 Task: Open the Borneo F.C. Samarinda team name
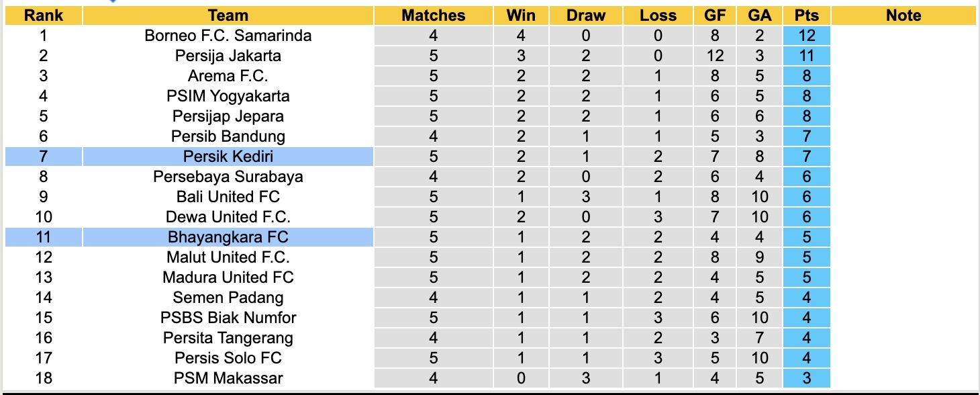click(x=228, y=36)
